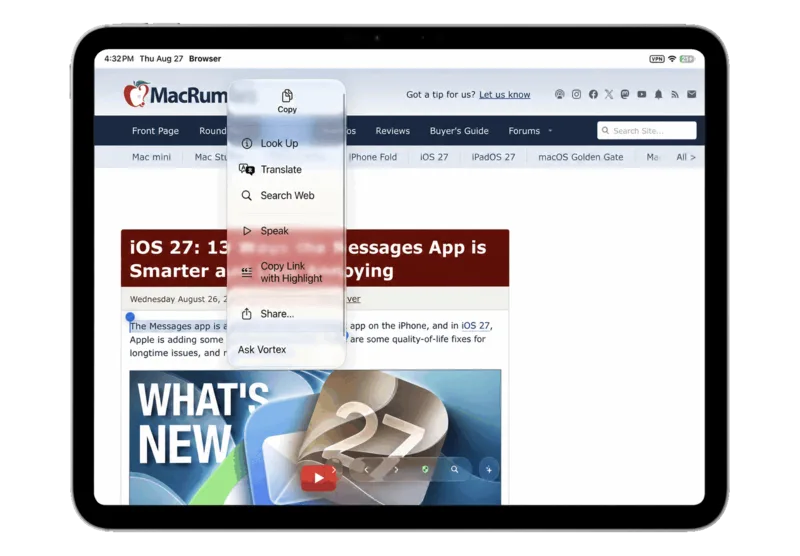Open the Reviews nav tab
This screenshot has height=556, width=800.
(392, 131)
